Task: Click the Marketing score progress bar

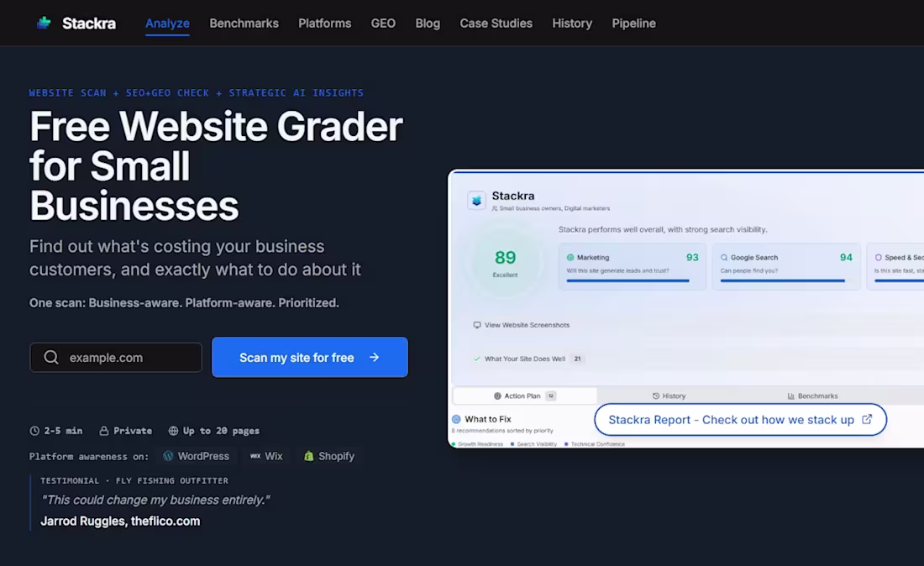Action: (x=627, y=281)
